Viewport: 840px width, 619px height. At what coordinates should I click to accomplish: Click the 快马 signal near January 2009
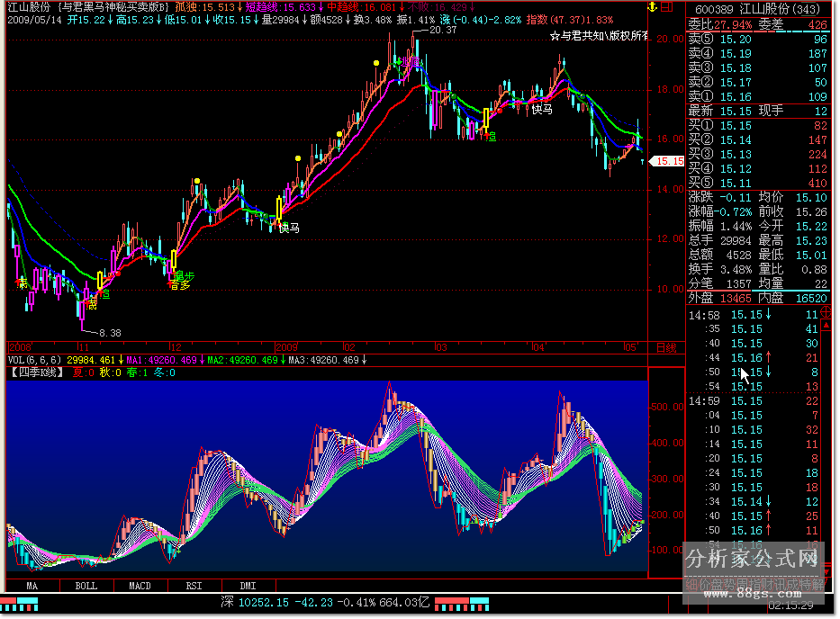click(x=289, y=229)
